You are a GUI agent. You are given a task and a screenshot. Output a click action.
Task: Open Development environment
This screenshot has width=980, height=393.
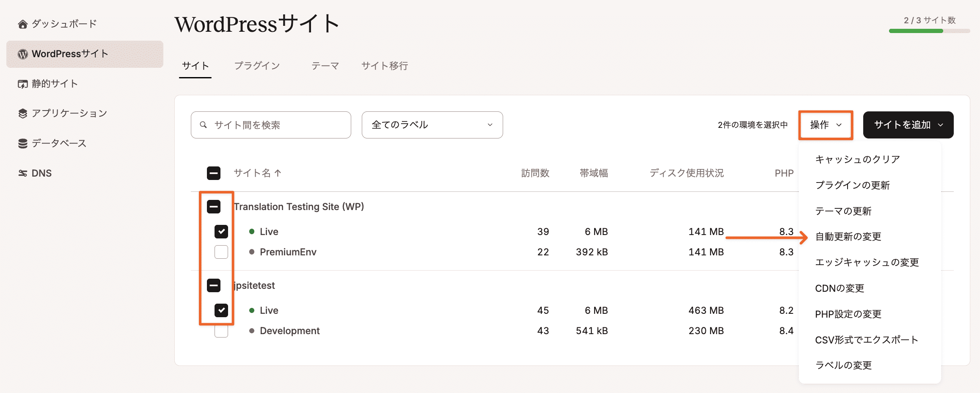click(x=290, y=331)
